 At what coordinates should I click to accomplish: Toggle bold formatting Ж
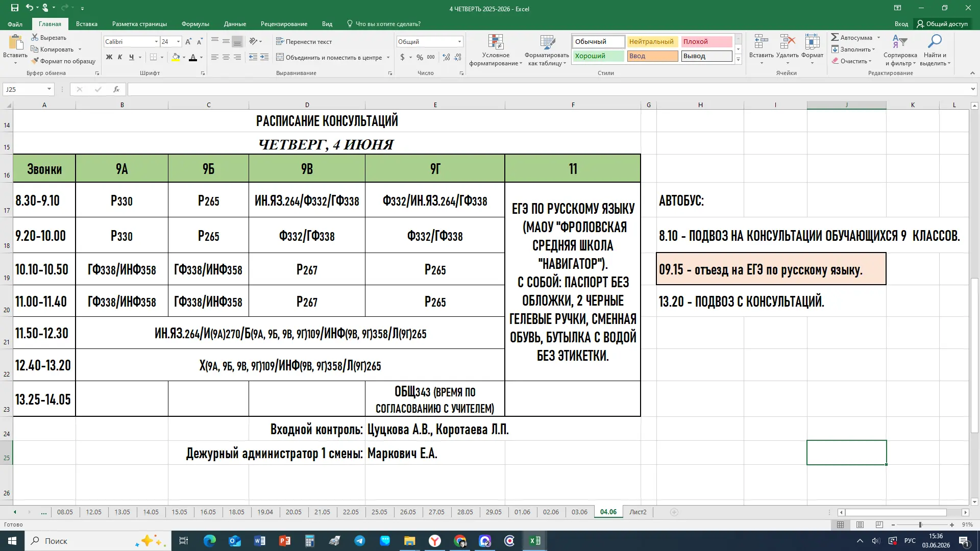coord(109,58)
